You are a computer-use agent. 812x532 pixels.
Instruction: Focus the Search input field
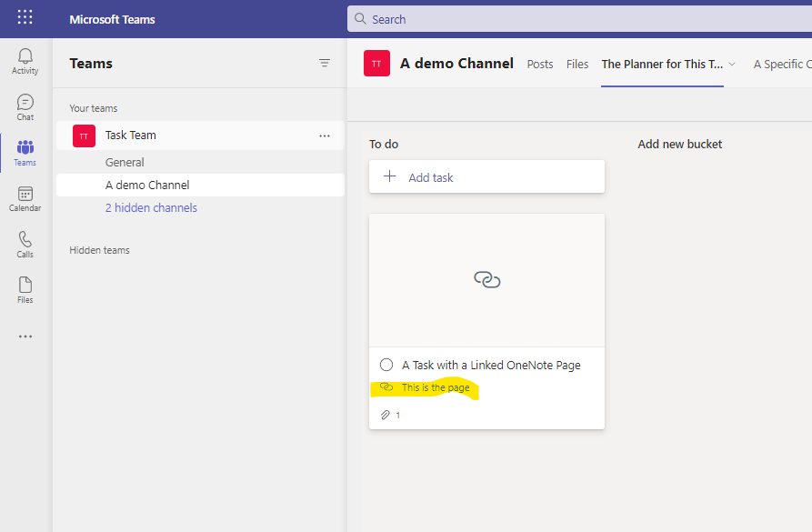coord(579,19)
